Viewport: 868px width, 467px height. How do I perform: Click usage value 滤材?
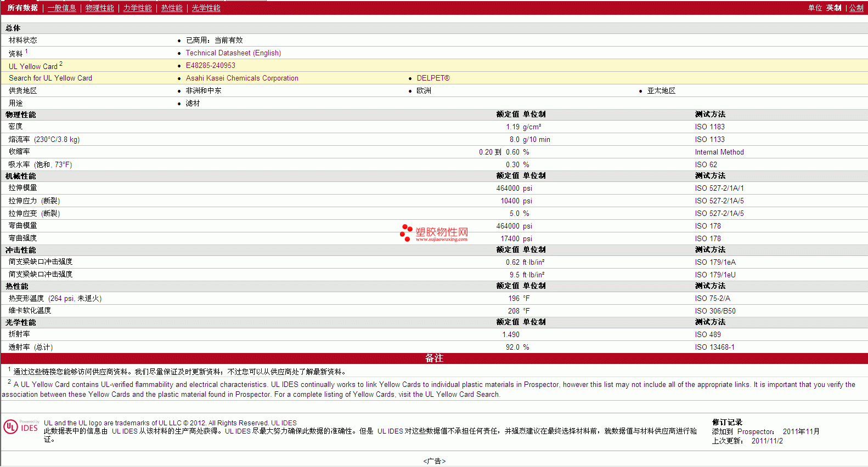point(193,103)
